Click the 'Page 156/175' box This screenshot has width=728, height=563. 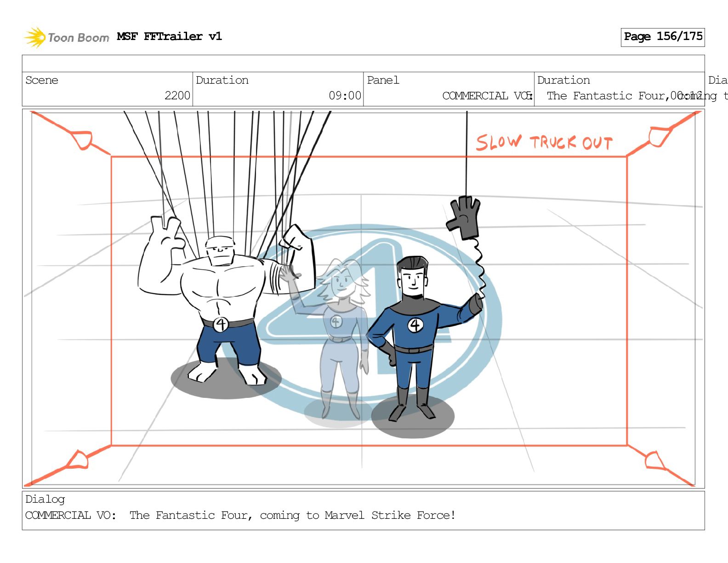pos(663,37)
